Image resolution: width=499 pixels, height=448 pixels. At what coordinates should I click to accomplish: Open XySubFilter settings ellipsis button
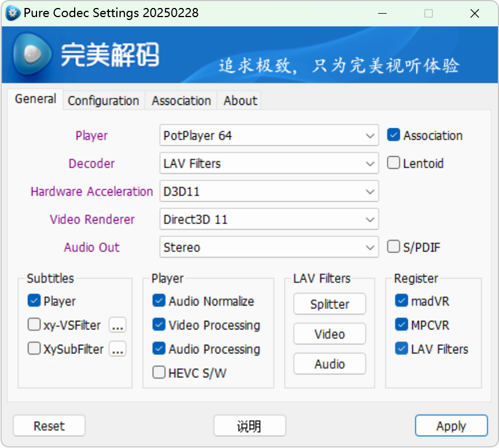117,349
